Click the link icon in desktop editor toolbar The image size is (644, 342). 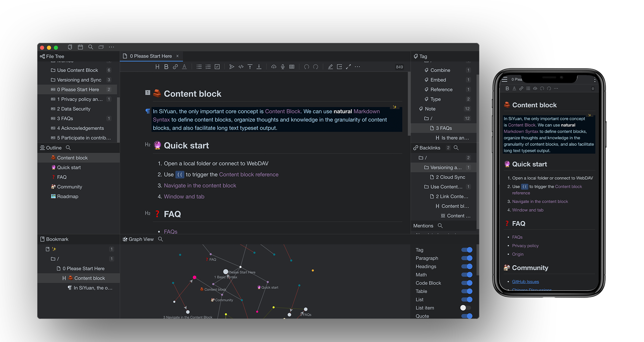(x=175, y=67)
